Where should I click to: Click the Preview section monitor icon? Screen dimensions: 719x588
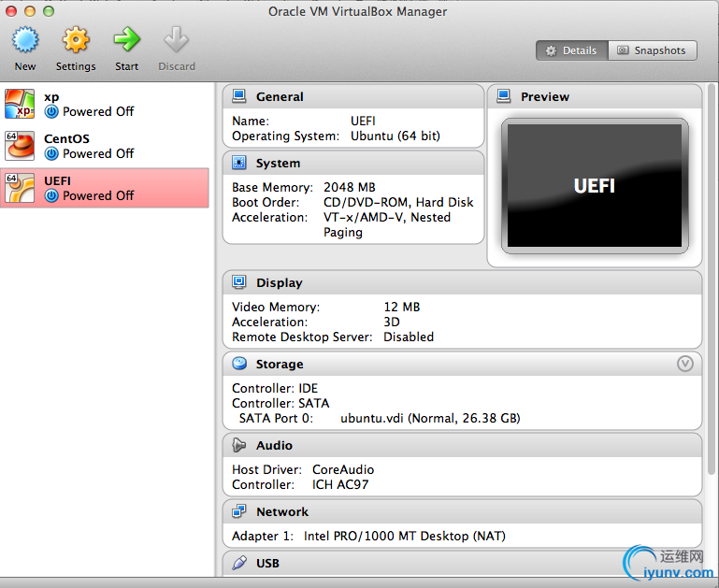click(x=503, y=96)
